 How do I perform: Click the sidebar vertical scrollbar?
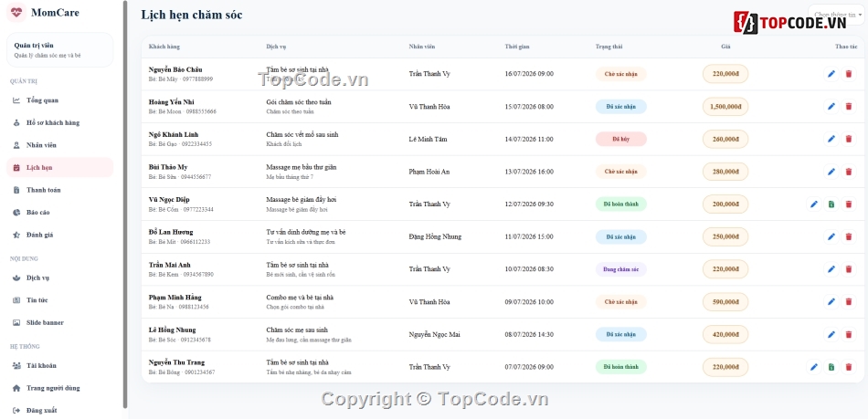pos(125,204)
